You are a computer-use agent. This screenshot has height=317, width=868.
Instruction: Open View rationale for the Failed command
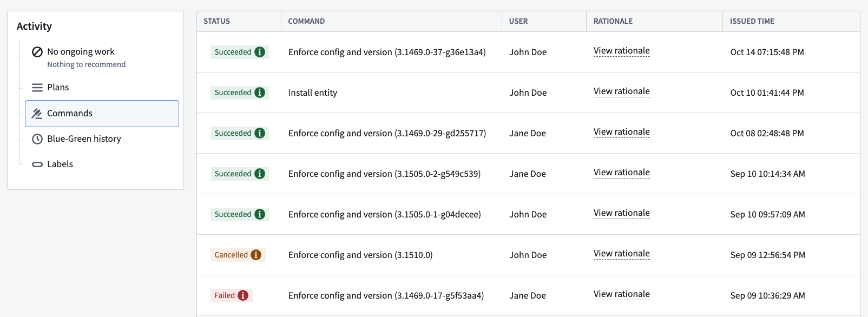pos(621,294)
